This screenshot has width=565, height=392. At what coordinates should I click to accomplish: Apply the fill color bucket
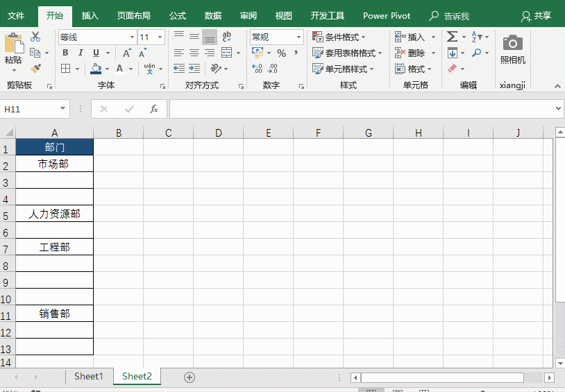click(96, 69)
